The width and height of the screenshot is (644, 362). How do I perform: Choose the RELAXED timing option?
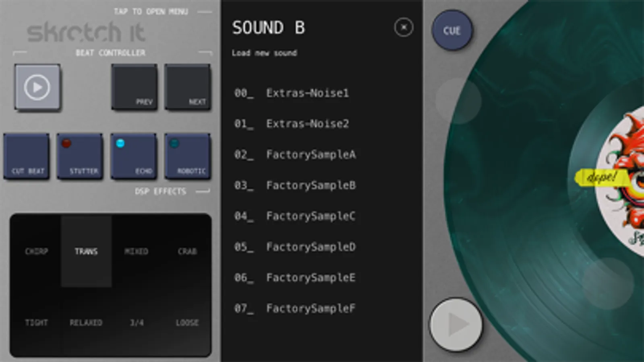click(x=86, y=323)
